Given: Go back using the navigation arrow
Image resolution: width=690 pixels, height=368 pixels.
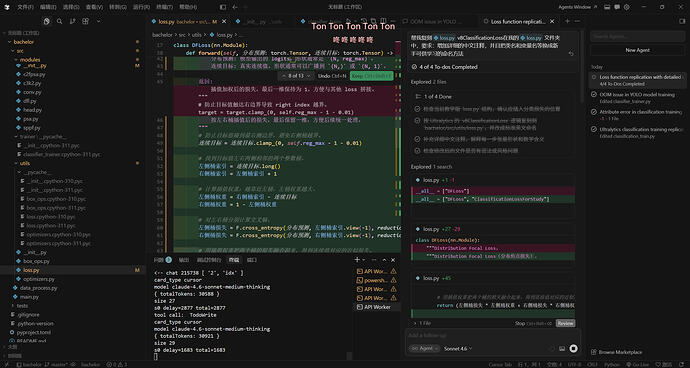Looking at the screenshot, I should [x=235, y=7].
